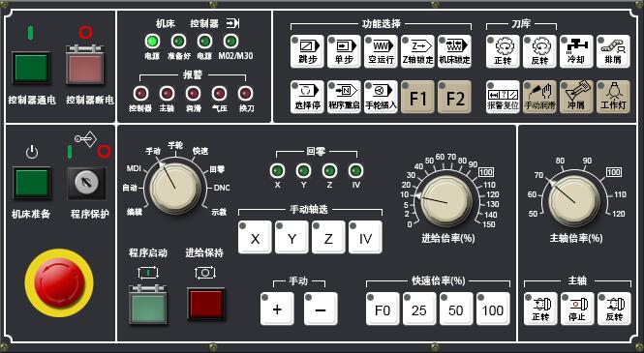The height and width of the screenshot is (353, 644).
Task: Turn on 冷却 coolant button
Action: [576, 51]
